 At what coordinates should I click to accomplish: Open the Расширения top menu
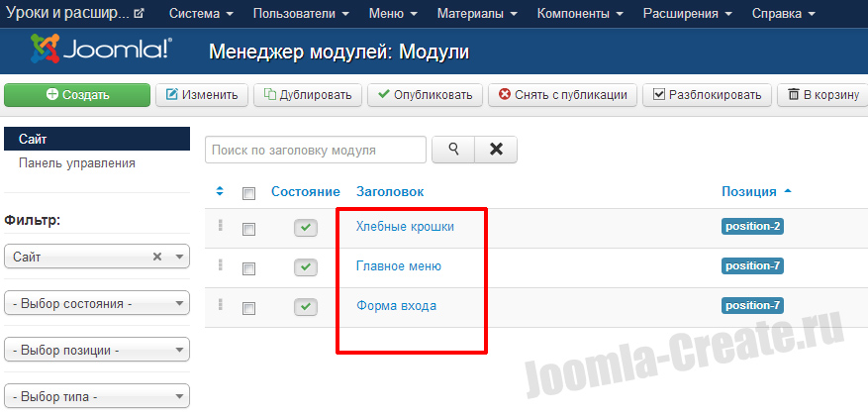click(687, 14)
